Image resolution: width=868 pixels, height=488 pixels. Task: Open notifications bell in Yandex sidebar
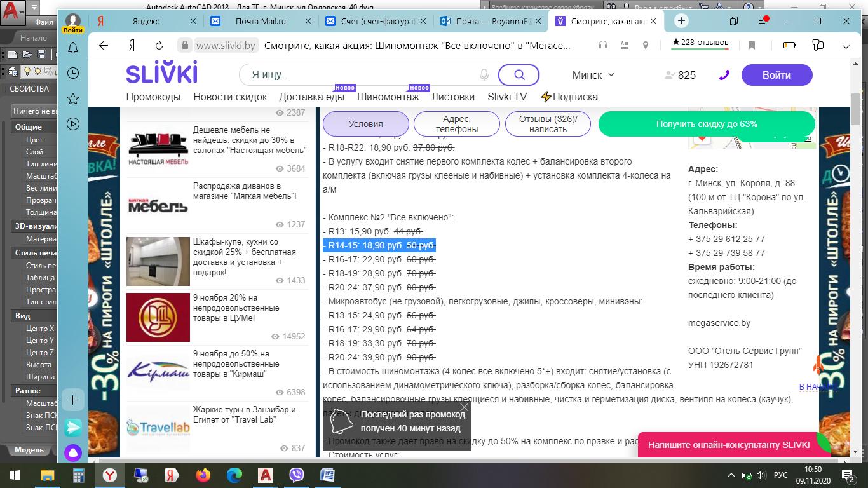pos(73,48)
